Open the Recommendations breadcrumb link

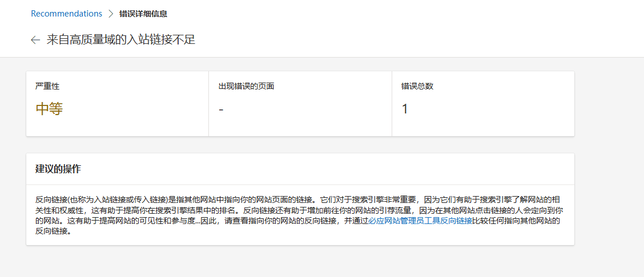66,14
